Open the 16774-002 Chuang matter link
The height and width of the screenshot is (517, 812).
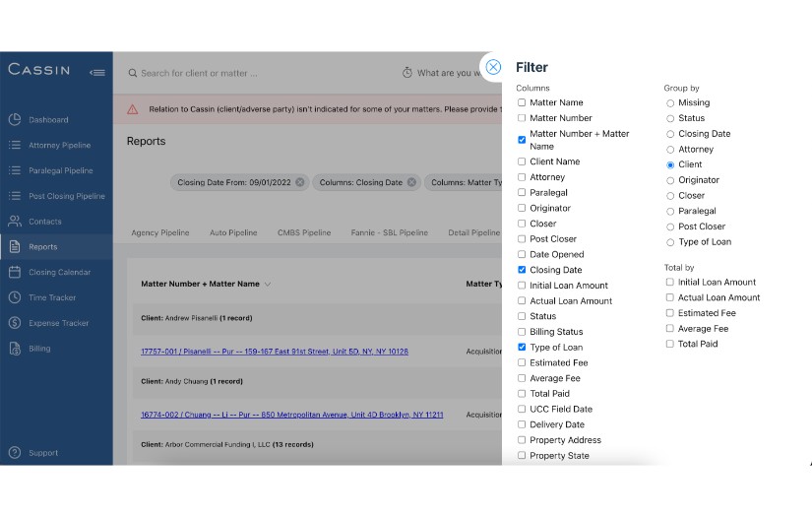click(x=292, y=415)
